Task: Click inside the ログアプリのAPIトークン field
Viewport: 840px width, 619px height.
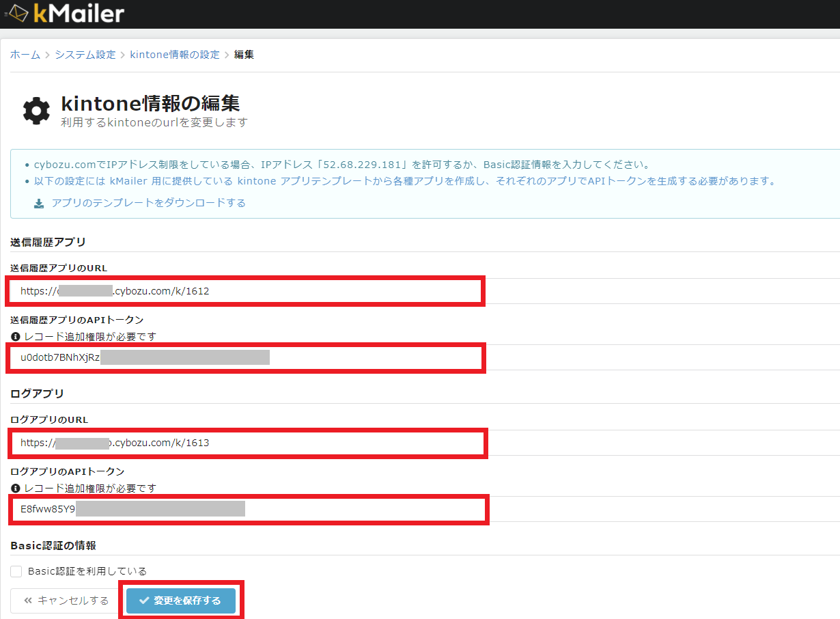Action: 246,509
